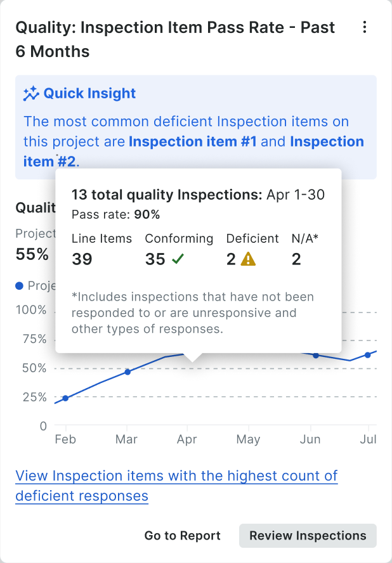The image size is (392, 563).
Task: Open the three-dot card options menu
Action: point(364,27)
